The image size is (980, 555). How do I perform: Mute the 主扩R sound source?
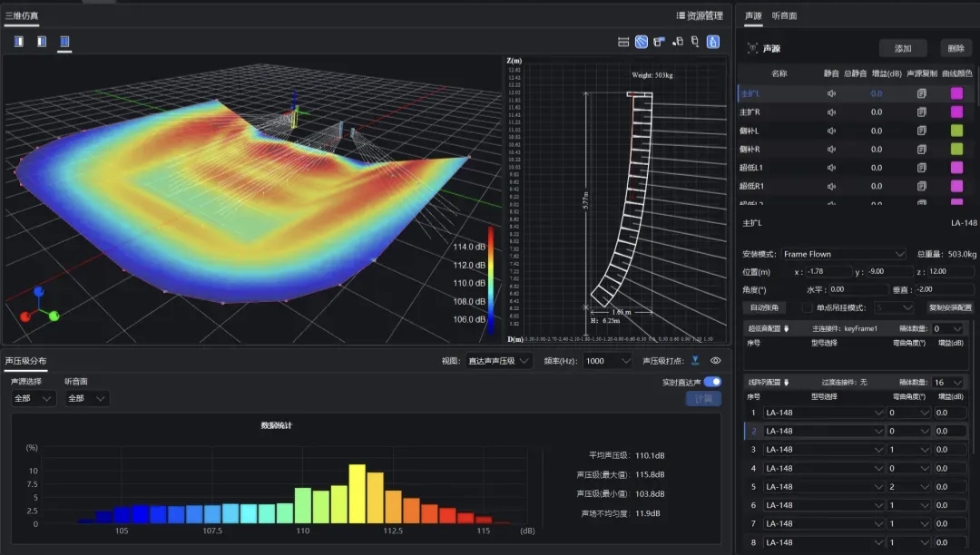pos(831,112)
